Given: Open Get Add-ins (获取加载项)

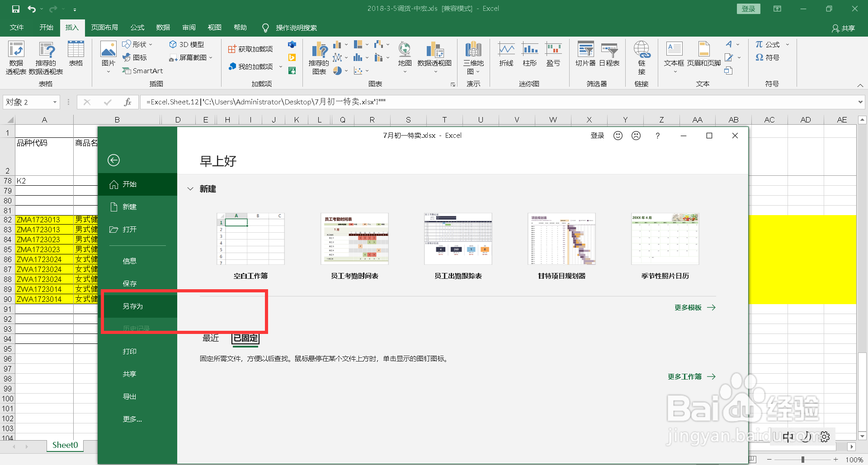Looking at the screenshot, I should [250, 49].
